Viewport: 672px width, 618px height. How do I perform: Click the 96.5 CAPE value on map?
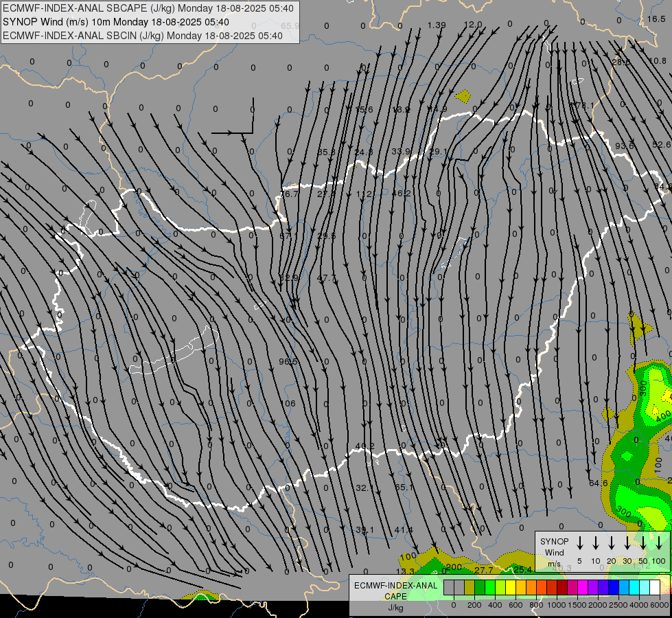pos(288,362)
